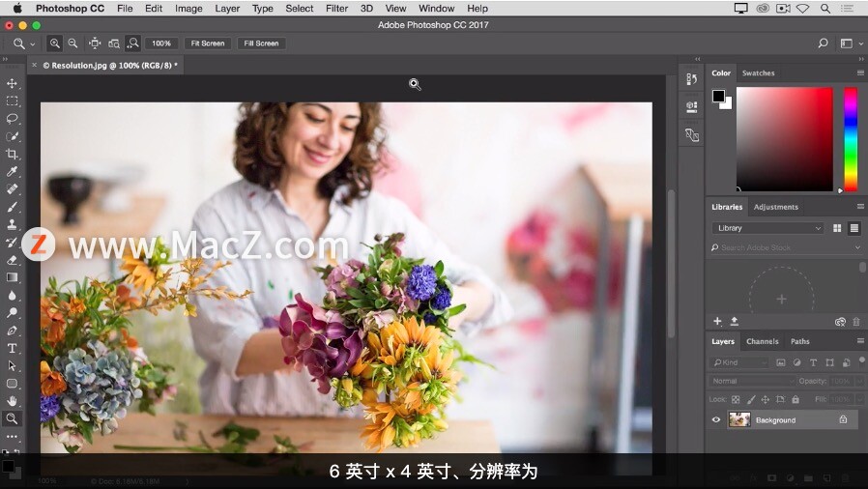Switch Libraries to grid view
The image size is (868, 489).
pos(837,228)
